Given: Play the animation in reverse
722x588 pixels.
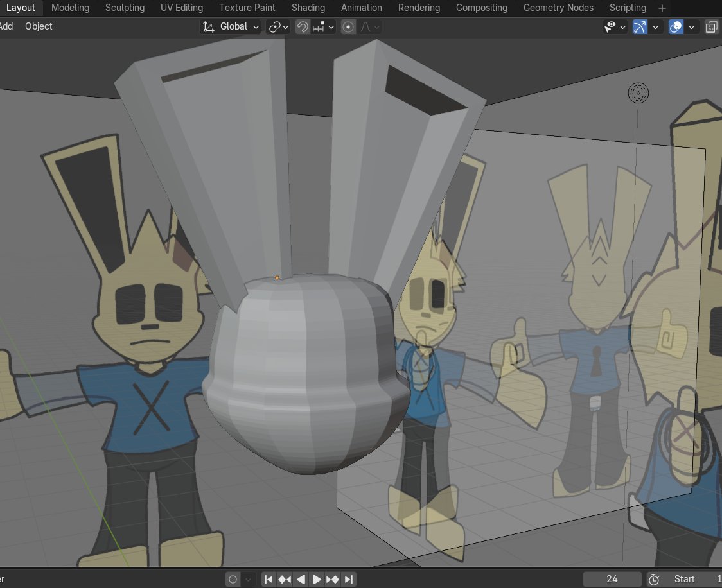Looking at the screenshot, I should click(301, 579).
